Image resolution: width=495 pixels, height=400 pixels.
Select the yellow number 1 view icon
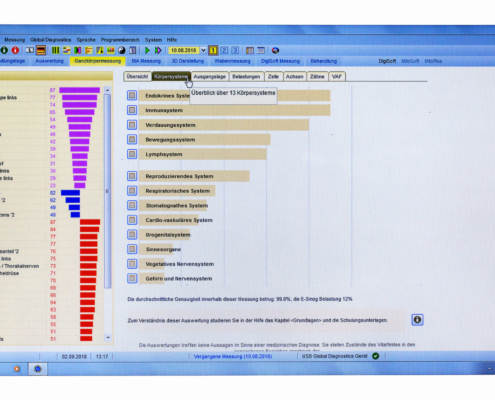tap(213, 50)
